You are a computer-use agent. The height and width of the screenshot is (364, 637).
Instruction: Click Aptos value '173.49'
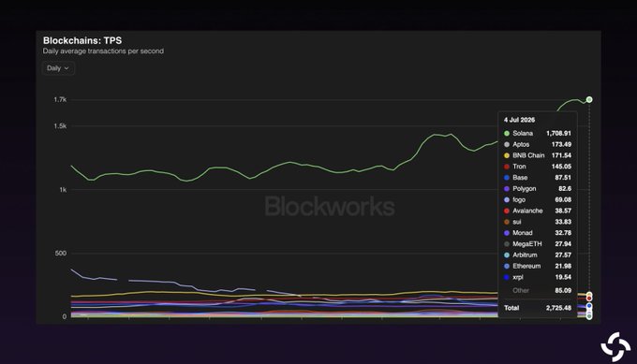pos(561,144)
